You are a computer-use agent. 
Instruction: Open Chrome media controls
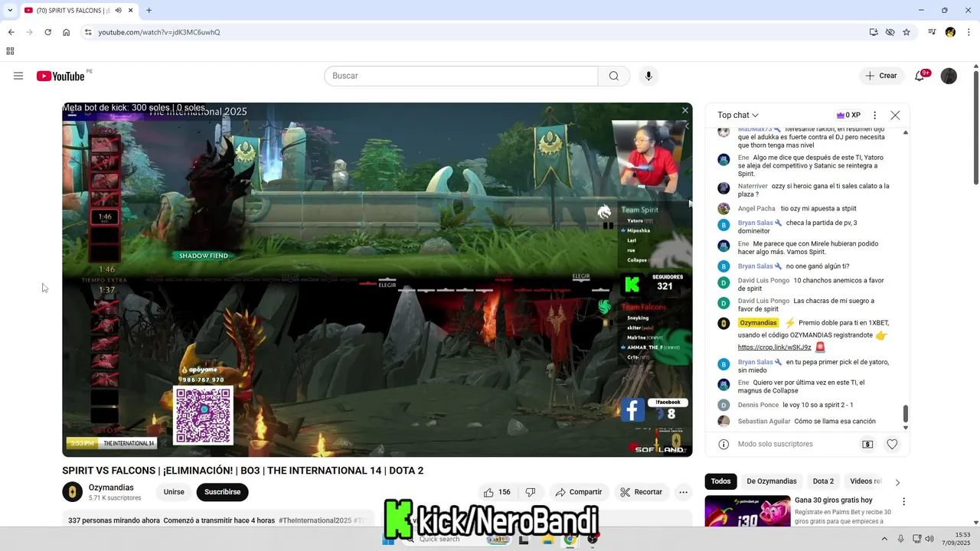[932, 32]
